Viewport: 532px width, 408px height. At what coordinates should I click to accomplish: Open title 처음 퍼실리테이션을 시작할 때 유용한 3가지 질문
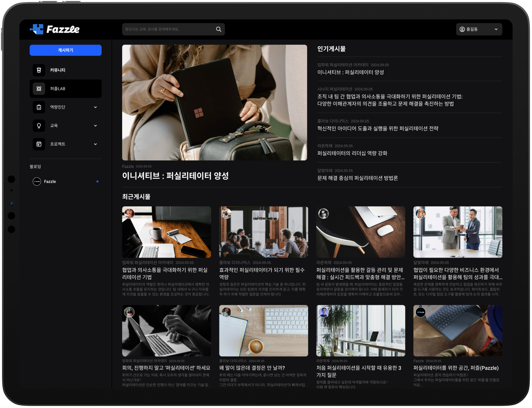pos(359,372)
